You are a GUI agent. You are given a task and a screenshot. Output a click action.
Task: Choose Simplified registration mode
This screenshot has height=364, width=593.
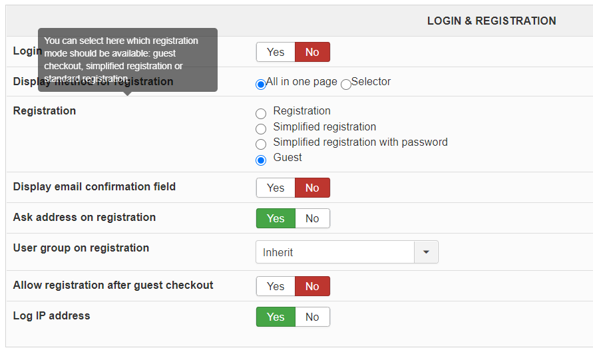(261, 129)
